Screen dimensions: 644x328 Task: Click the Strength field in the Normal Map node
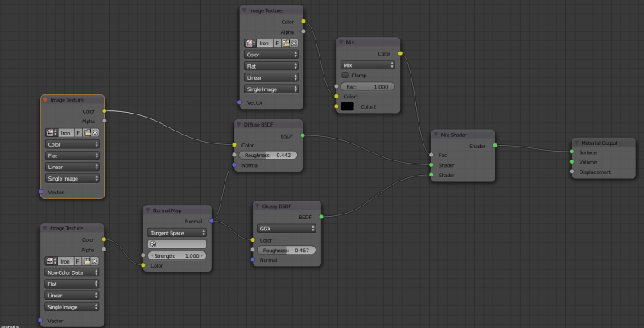[x=176, y=255]
